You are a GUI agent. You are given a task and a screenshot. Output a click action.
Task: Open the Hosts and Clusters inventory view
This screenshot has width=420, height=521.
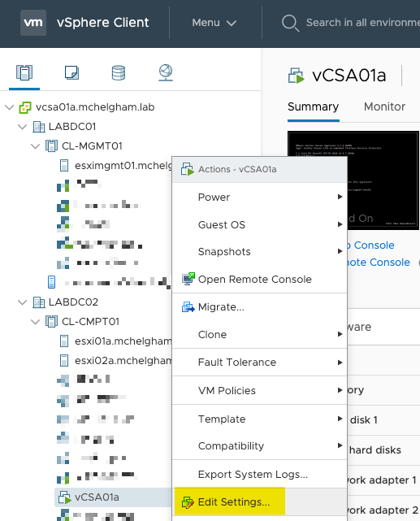[24, 72]
